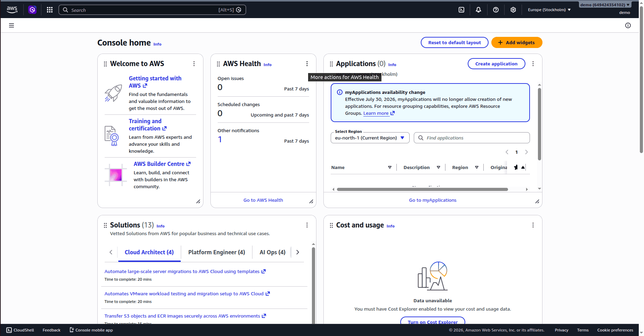Open more actions for Applications widget
This screenshot has width=644, height=336.
coord(533,64)
